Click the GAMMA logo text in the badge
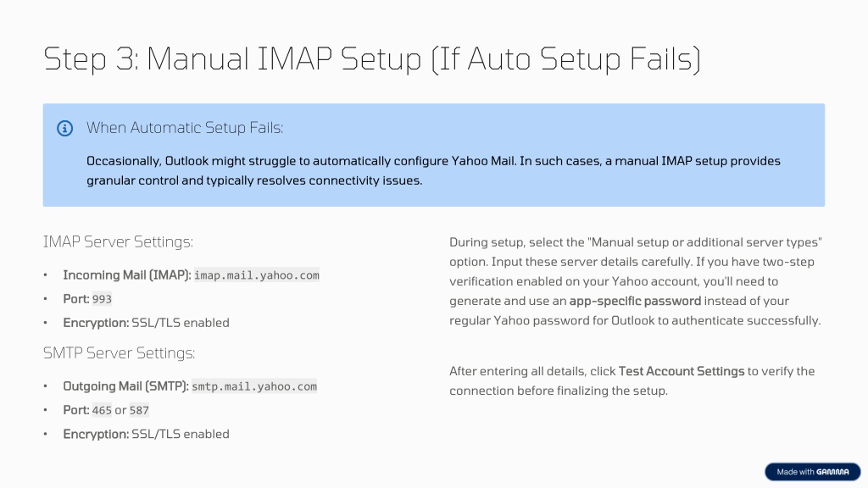Screen dimensions: 868x488 [832, 472]
